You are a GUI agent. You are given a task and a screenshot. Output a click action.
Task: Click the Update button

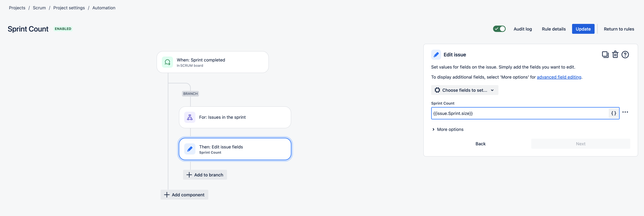[583, 29]
